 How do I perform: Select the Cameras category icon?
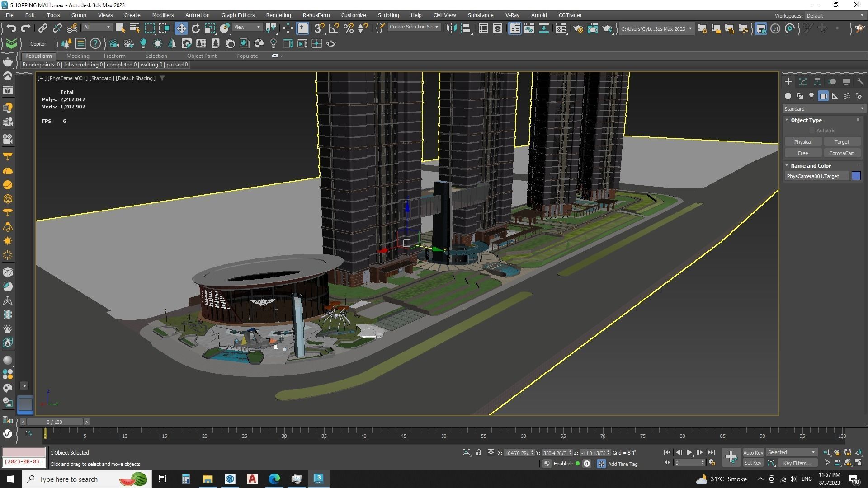[823, 96]
